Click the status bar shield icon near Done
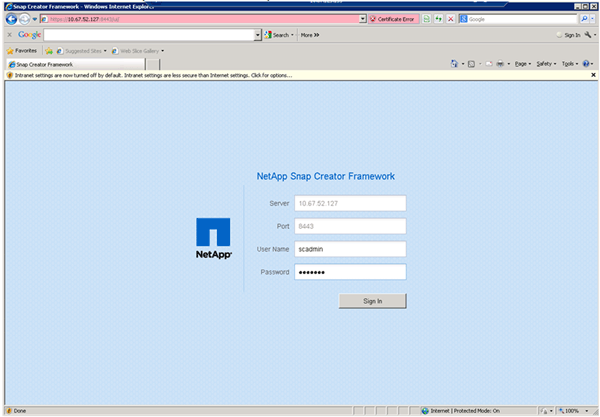Screen dimensions: 600x417 tap(9, 411)
